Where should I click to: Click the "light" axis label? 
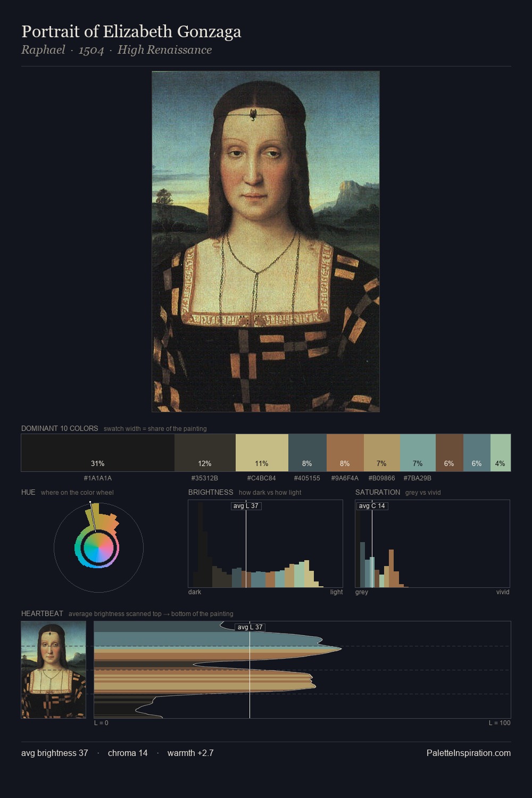pos(337,592)
